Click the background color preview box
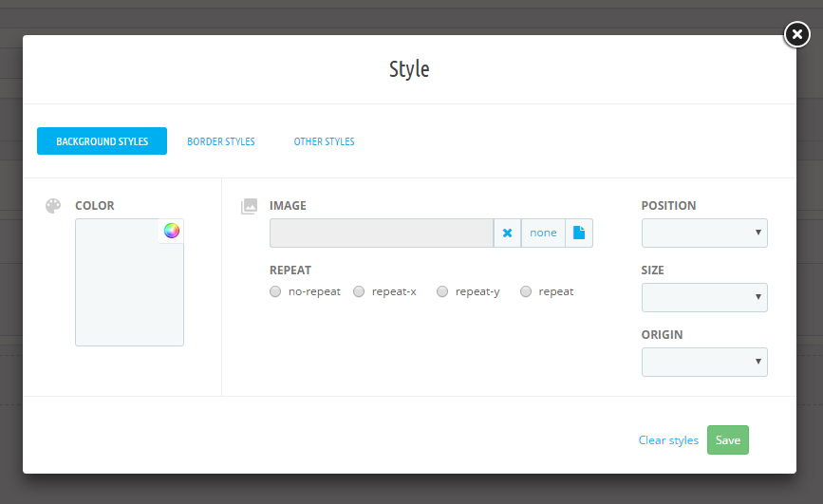Screen dimensions: 823x504 coord(129,283)
